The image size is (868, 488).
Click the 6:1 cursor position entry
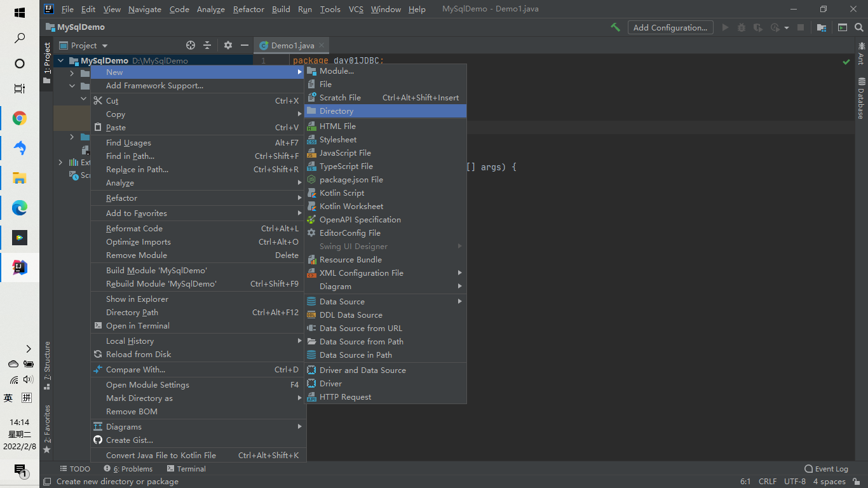746,482
